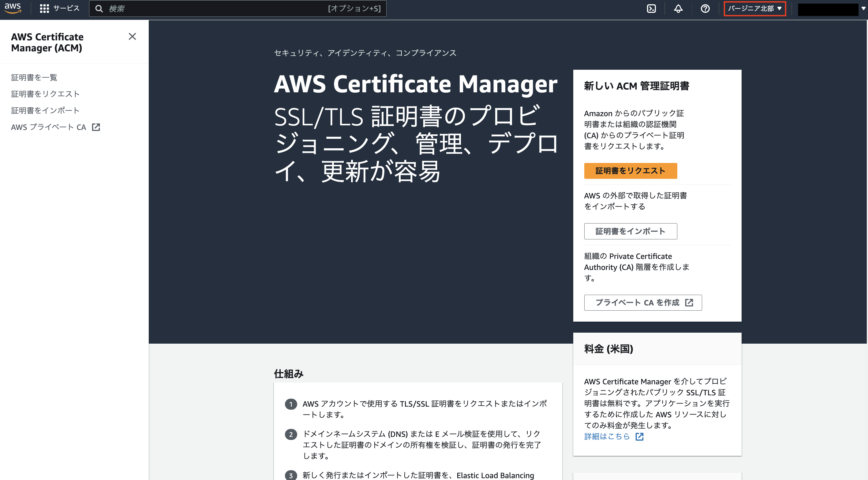Click external link icon beside AWS プライベート CA

pos(96,127)
